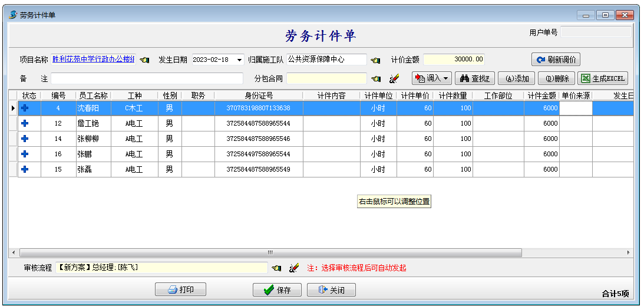Screen dimensions: 644x306
Task: Click the hand picker beside 归属施工队 field
Action: [375, 60]
